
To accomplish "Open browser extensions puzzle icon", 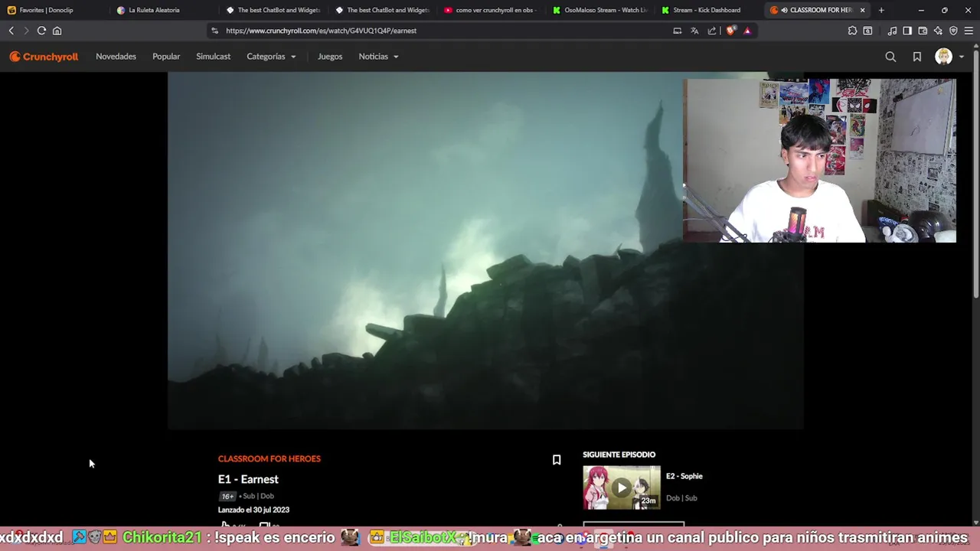I will [x=852, y=31].
